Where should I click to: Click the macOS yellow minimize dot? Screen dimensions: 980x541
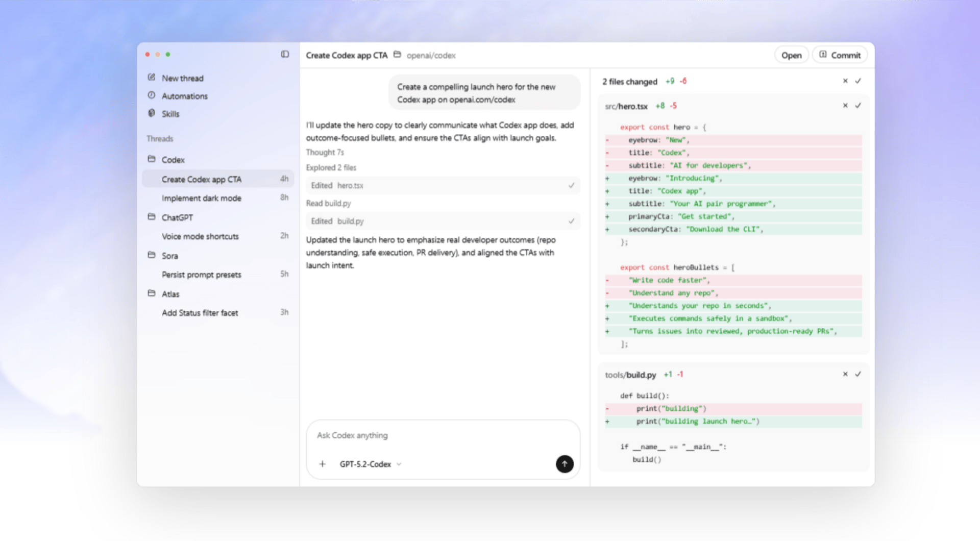coord(158,54)
